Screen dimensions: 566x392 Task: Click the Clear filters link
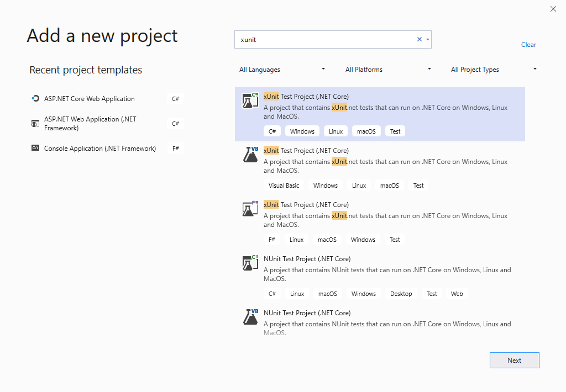528,45
